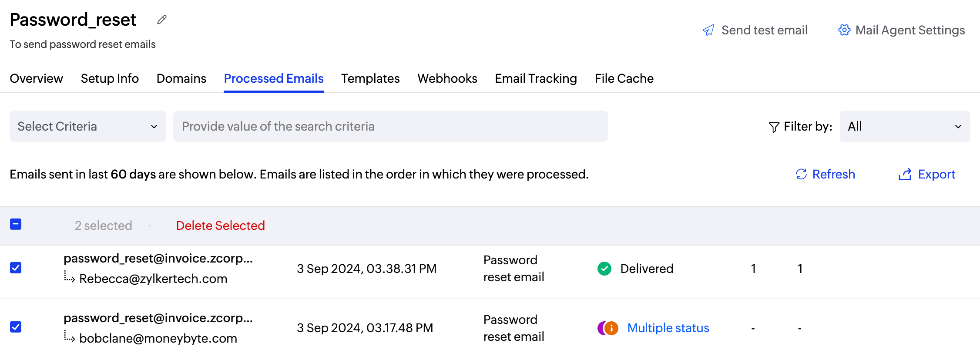980x357 pixels.
Task: Click the Mail Agent Settings gear icon
Action: (844, 30)
